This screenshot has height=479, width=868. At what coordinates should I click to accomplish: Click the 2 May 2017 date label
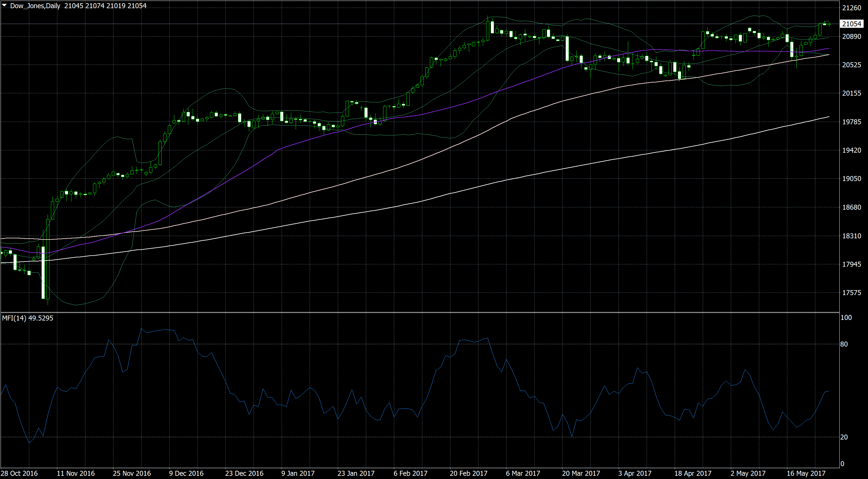click(x=748, y=473)
